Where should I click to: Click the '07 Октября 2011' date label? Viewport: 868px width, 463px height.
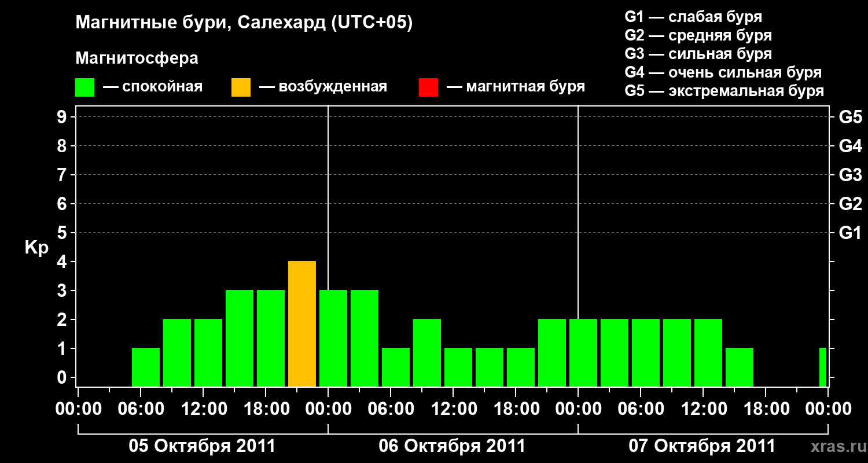point(702,446)
